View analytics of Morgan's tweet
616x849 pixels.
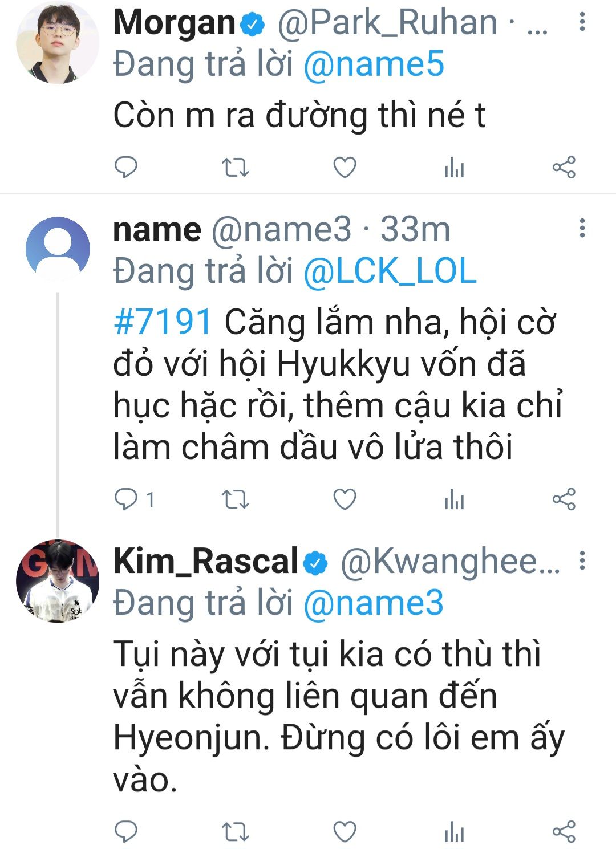[x=454, y=168]
